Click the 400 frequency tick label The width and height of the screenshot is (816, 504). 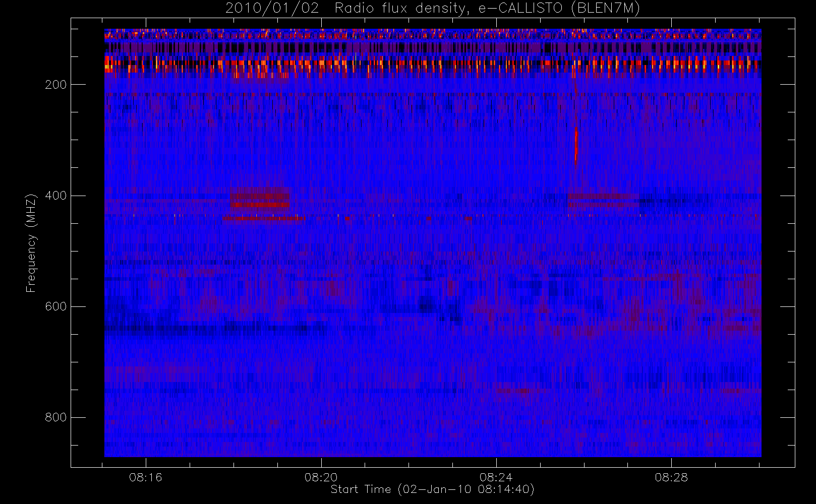coord(56,196)
